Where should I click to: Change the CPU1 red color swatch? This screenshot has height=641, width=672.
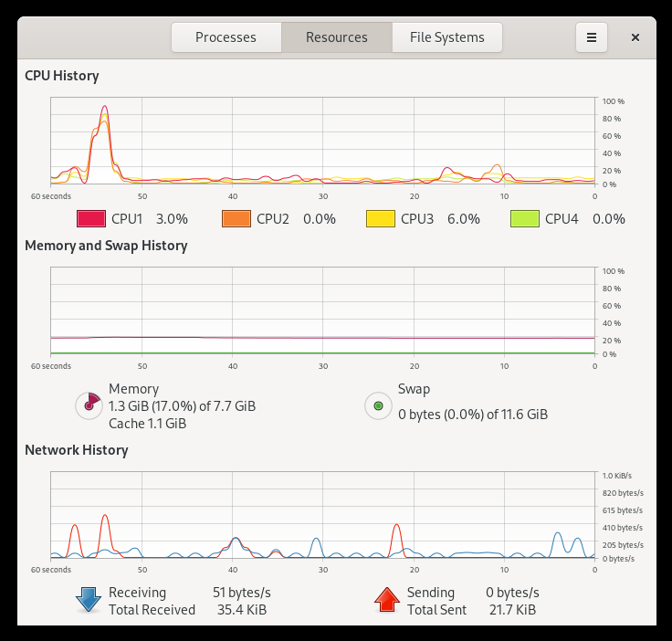point(91,218)
